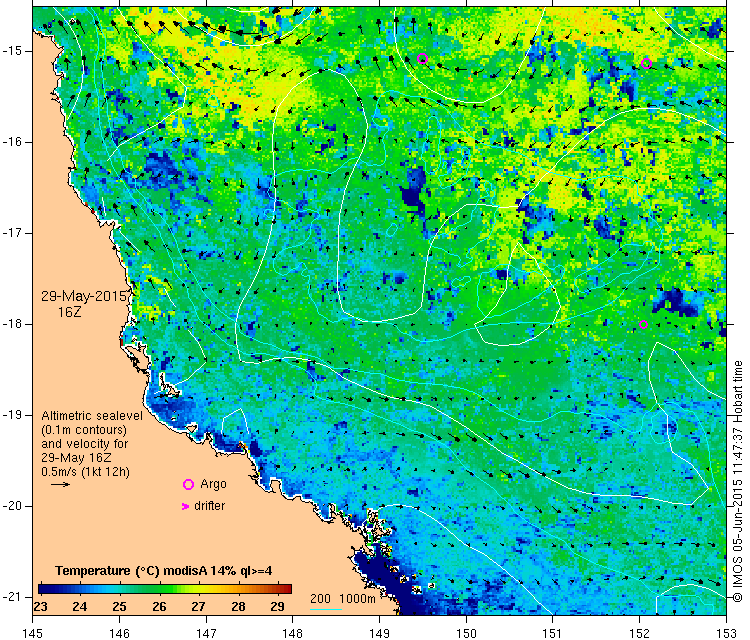Click the longitude axis label 151
Image resolution: width=750 pixels, height=640 pixels.
[x=552, y=633]
